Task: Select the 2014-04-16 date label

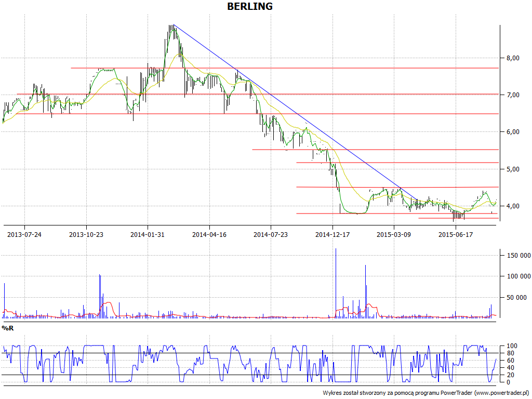Action: pos(209,234)
